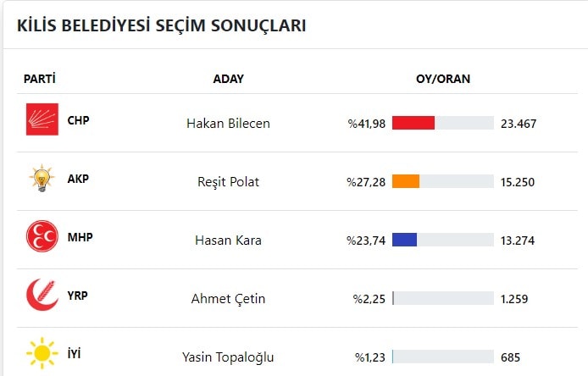The width and height of the screenshot is (588, 376).
Task: Click the YRP crescent logo
Action: point(42,295)
